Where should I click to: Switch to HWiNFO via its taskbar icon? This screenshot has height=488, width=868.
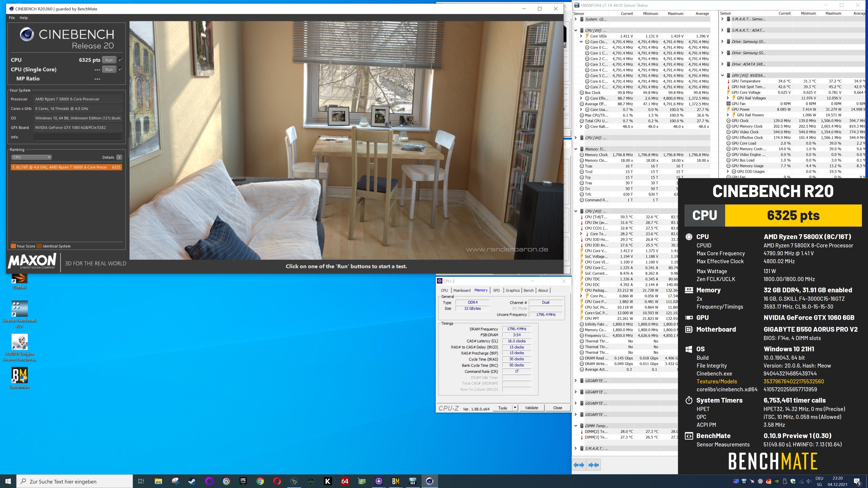[x=413, y=481]
